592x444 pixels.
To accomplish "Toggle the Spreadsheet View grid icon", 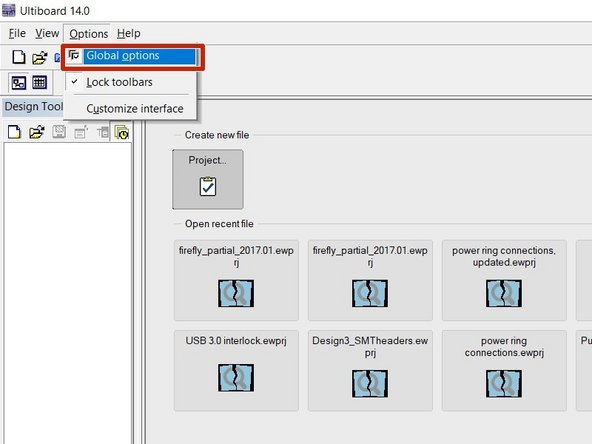I will [x=39, y=82].
